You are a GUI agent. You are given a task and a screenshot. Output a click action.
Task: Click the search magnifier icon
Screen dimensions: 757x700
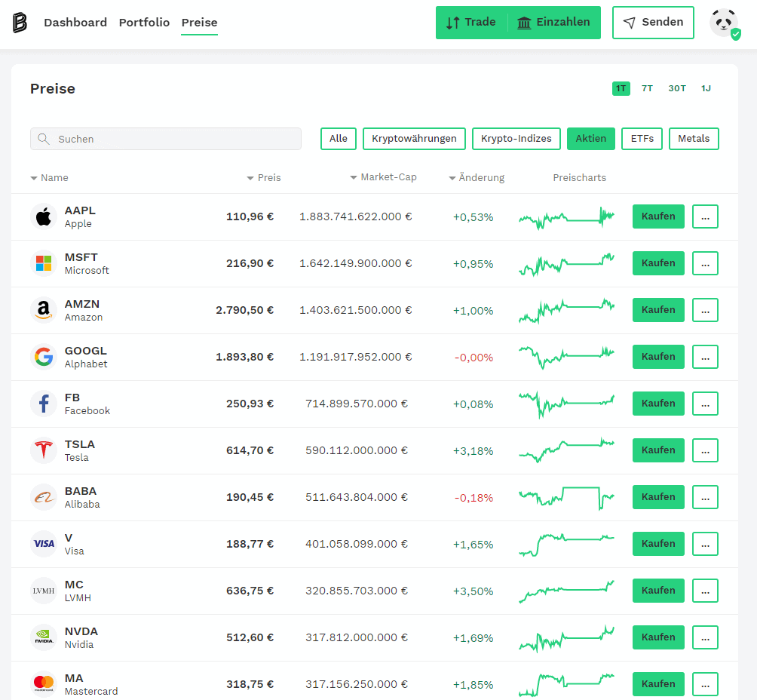coord(44,139)
